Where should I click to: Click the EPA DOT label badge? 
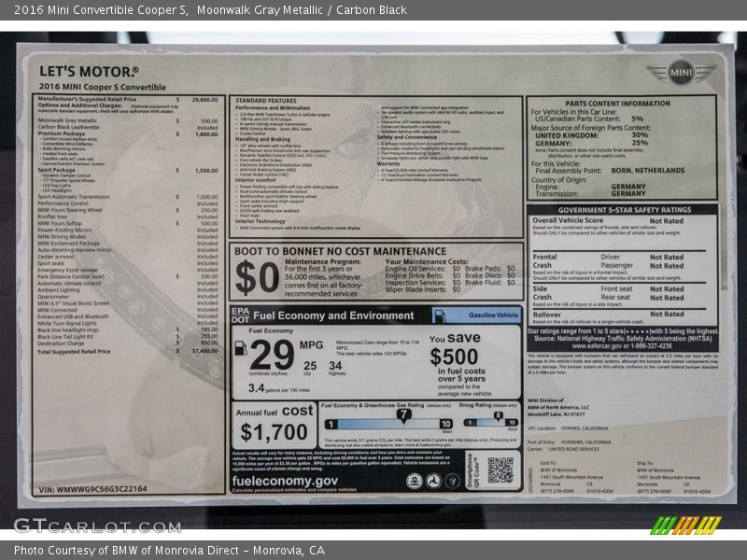tap(240, 315)
